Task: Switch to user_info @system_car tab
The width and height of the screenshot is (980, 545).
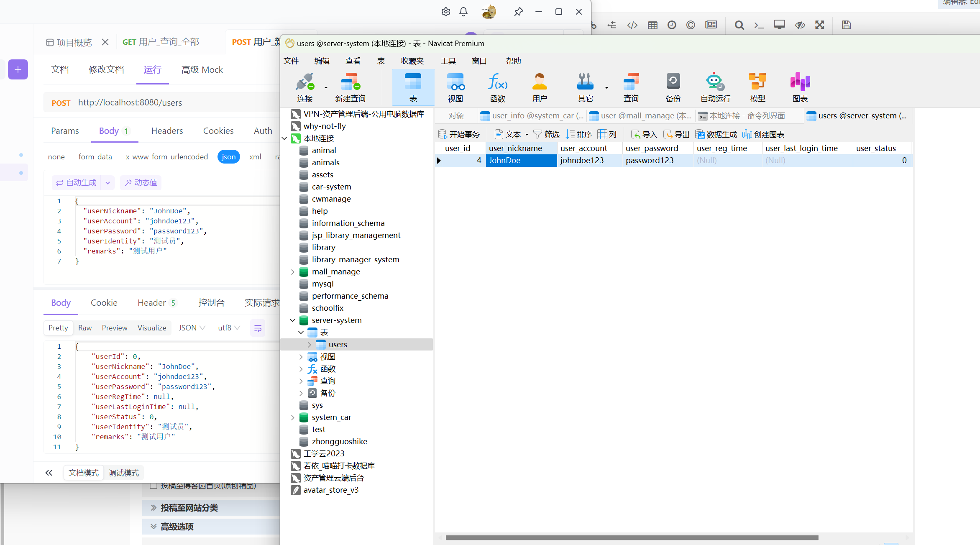Action: coord(532,116)
